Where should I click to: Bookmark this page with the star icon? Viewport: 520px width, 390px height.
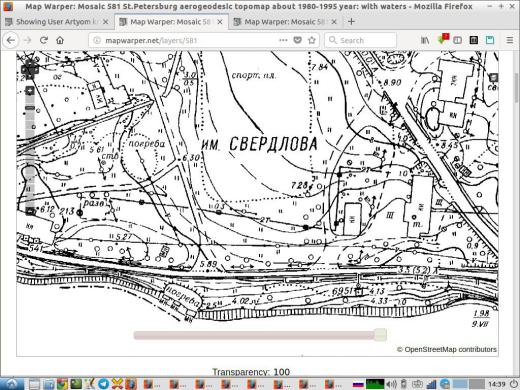coord(312,40)
